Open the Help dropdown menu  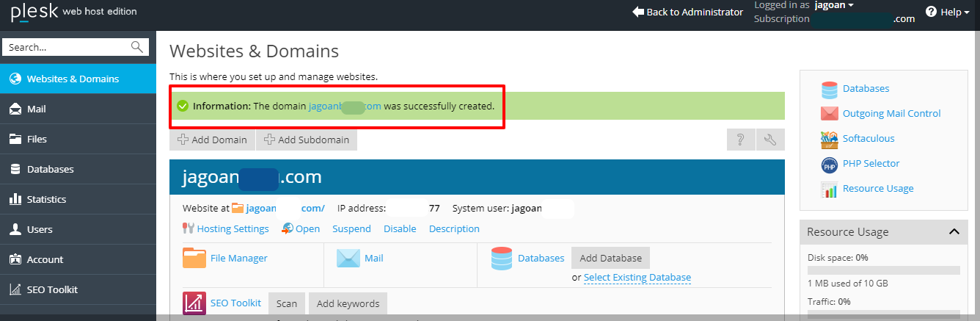click(948, 12)
